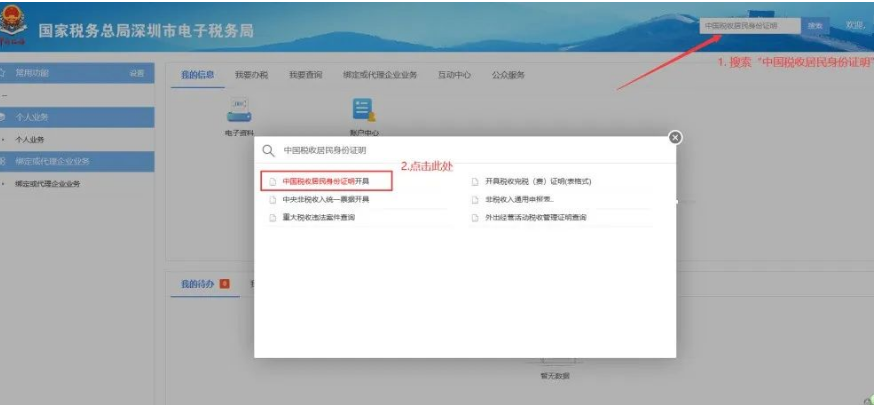Switch to 公众服务 tab
This screenshot has height=405, width=874.
point(508,75)
